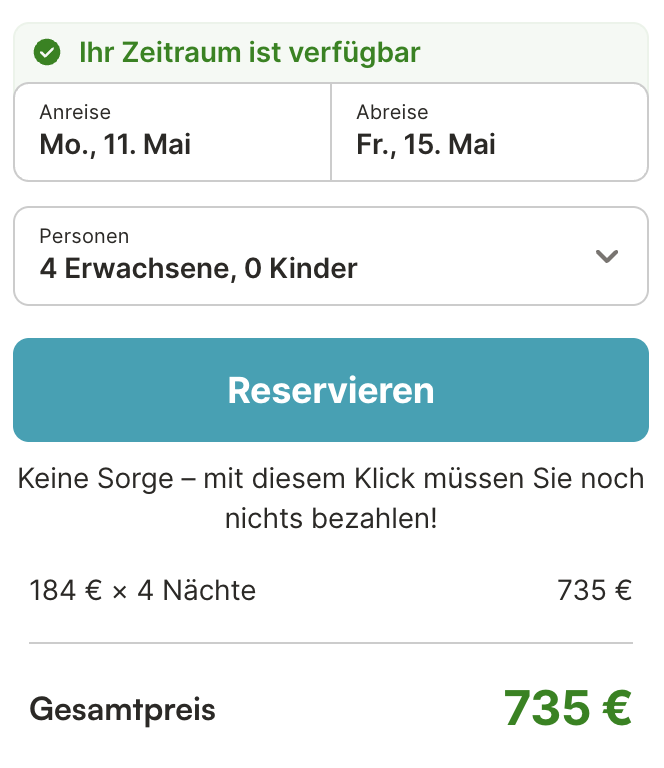
Task: Click '184 € × 4 Nächte' price breakdown
Action: 143,590
